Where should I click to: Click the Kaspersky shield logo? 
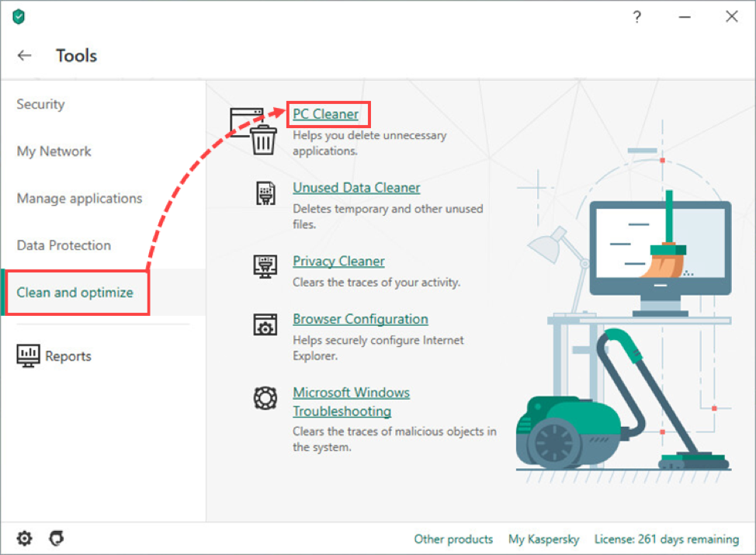[x=19, y=17]
